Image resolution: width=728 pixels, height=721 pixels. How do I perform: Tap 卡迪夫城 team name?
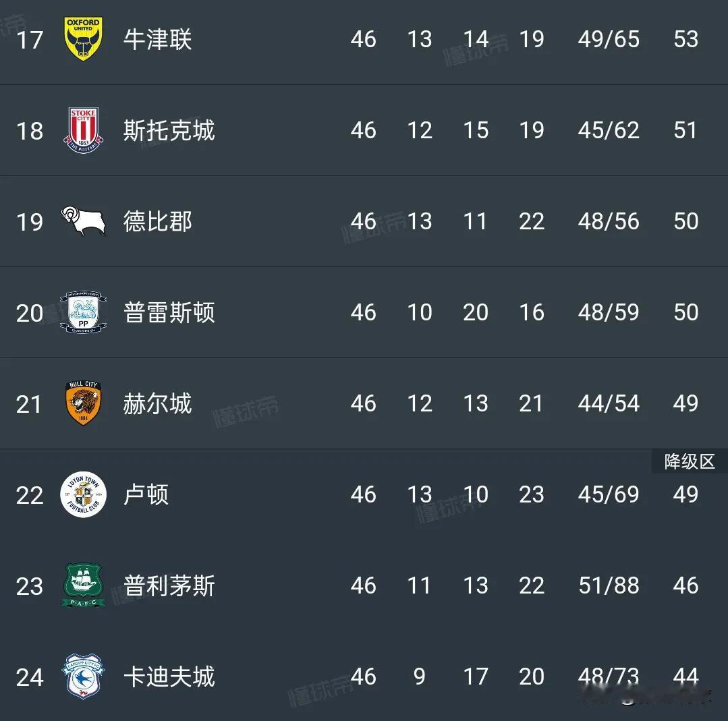coord(169,676)
